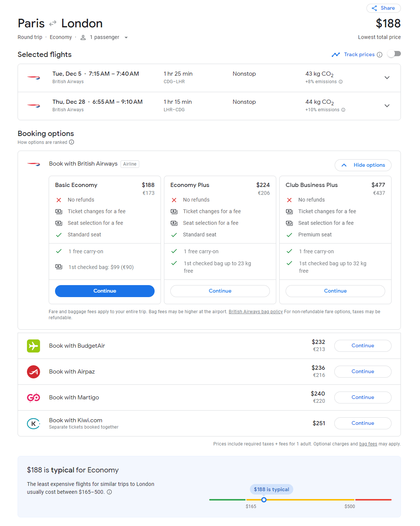Open the info icon for How options are ranked

coord(71,142)
